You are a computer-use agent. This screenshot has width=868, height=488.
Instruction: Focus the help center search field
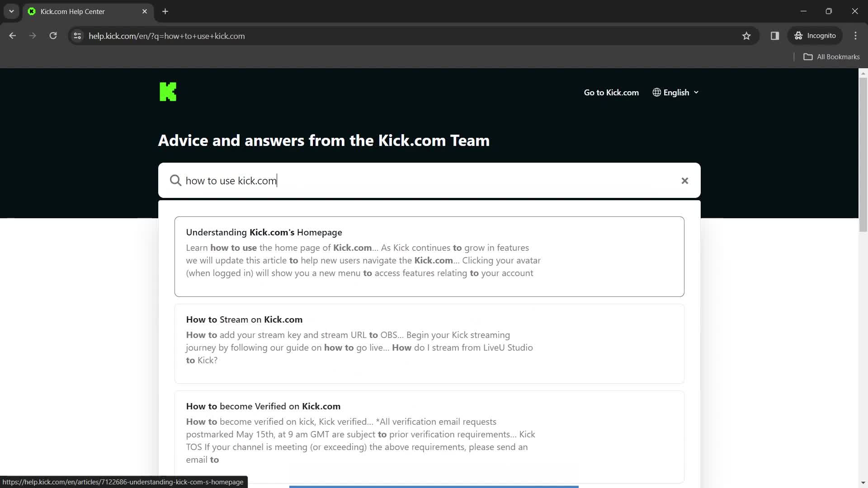click(x=429, y=181)
